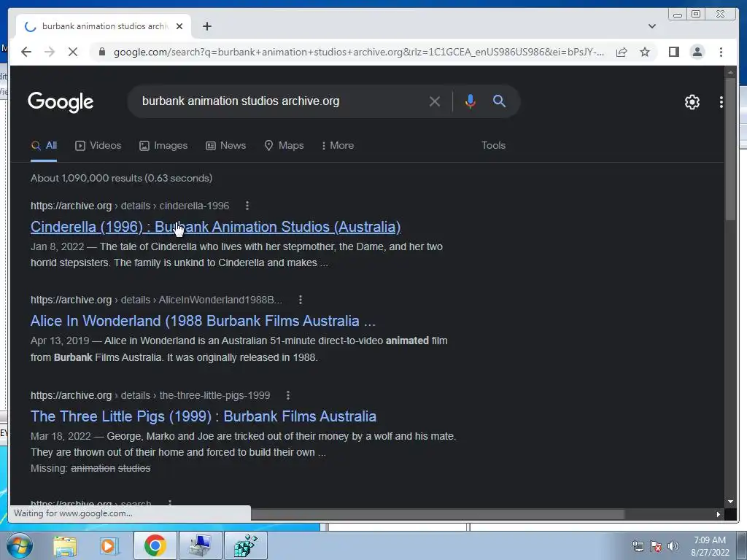
Task: Switch to the Maps tab
Action: point(284,145)
